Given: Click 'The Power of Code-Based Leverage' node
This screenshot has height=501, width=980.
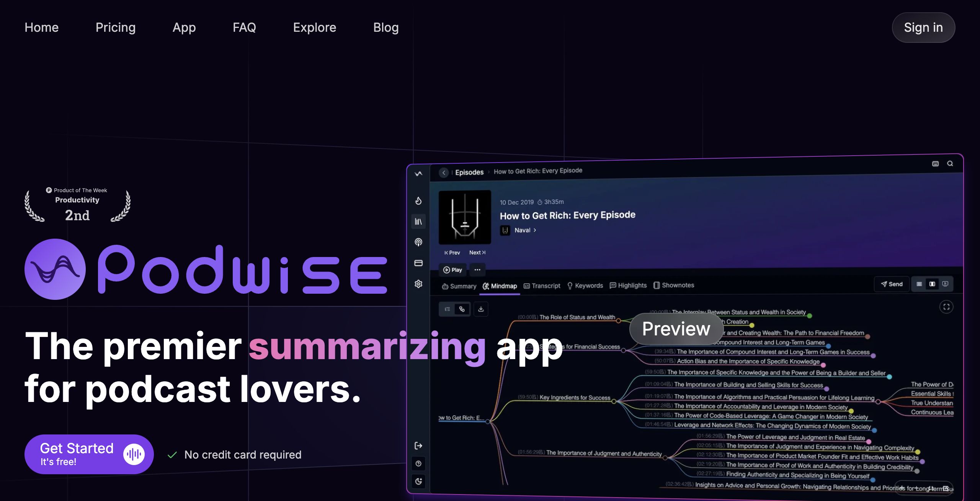Looking at the screenshot, I should coord(771,416).
